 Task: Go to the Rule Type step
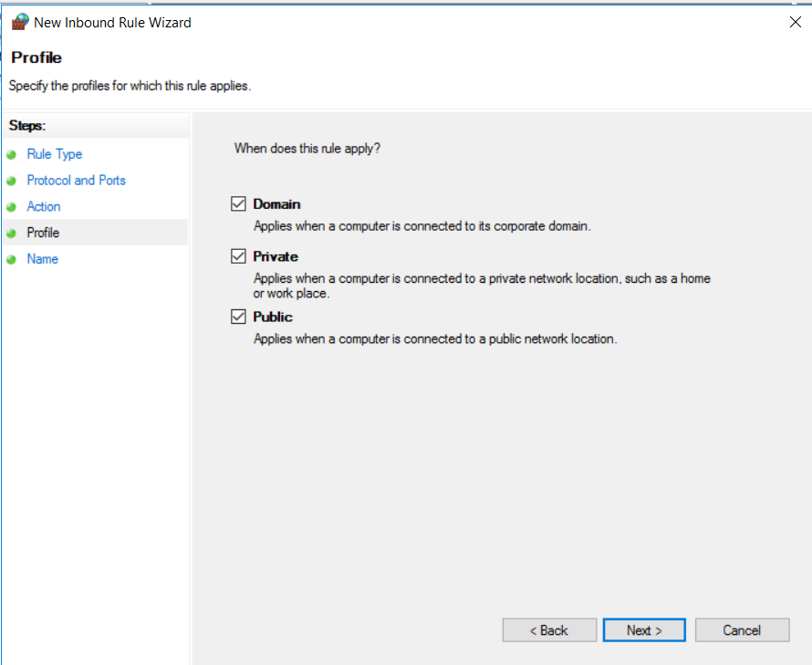pyautogui.click(x=55, y=154)
